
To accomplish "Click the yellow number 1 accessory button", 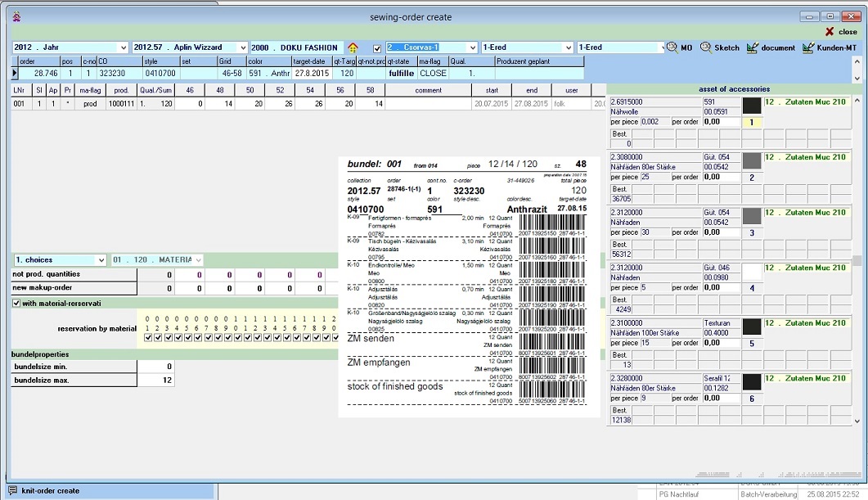I will point(751,122).
